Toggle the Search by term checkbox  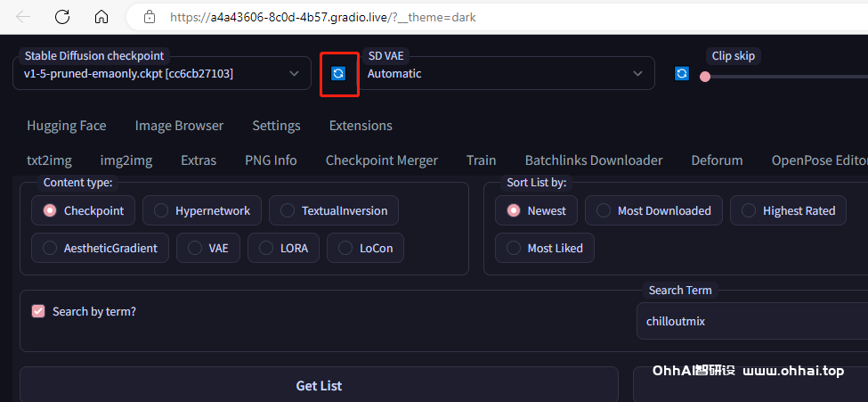[x=38, y=311]
